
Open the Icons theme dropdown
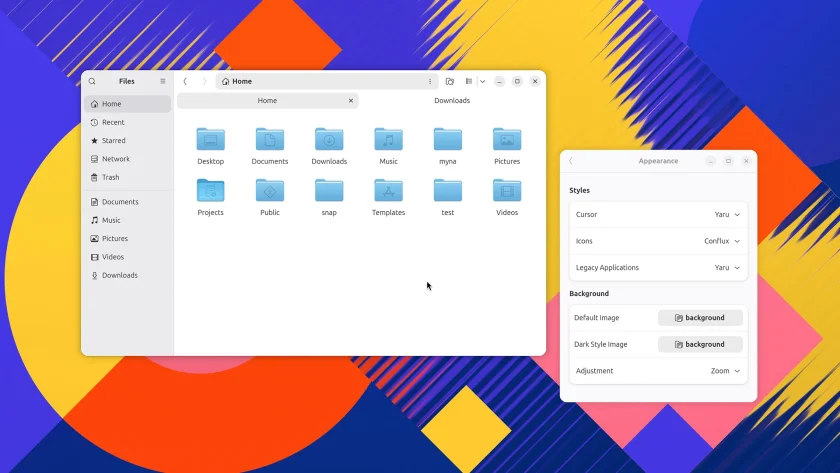coord(658,241)
